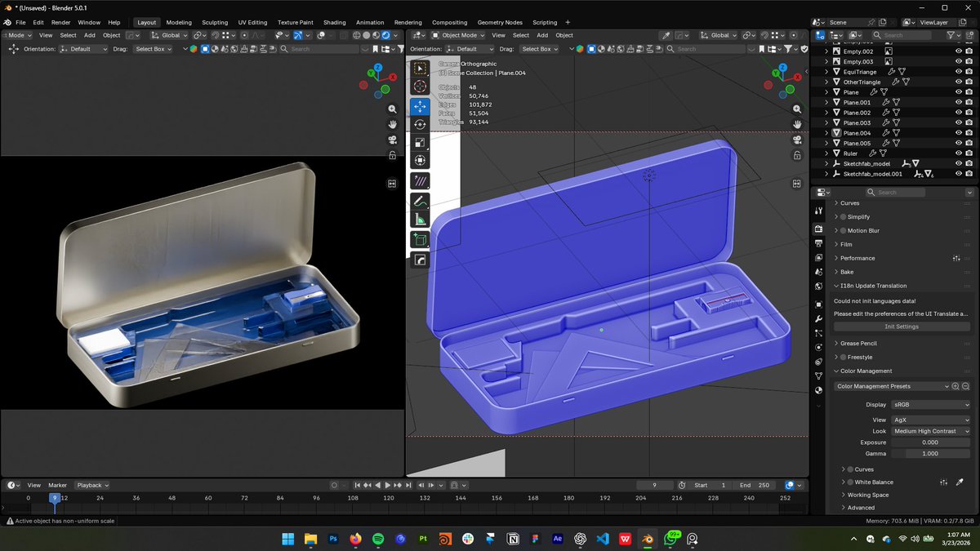Enable the Freestyle checkbox

(x=843, y=358)
